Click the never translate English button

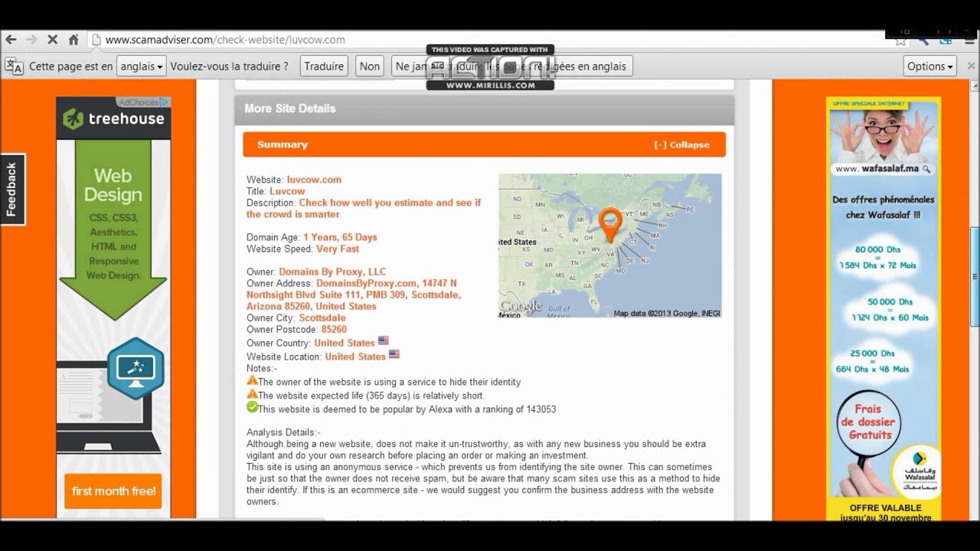(x=511, y=66)
